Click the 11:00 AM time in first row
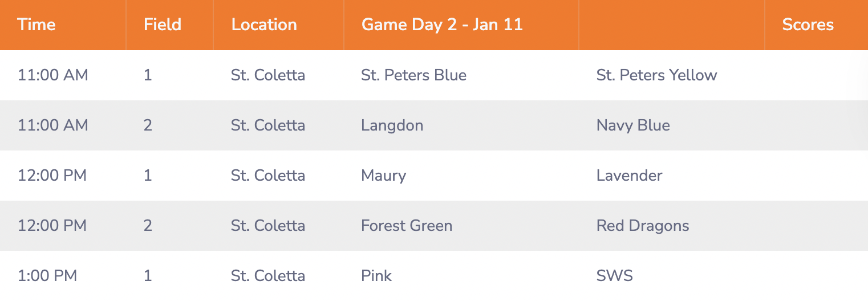The height and width of the screenshot is (301, 868). [x=53, y=75]
